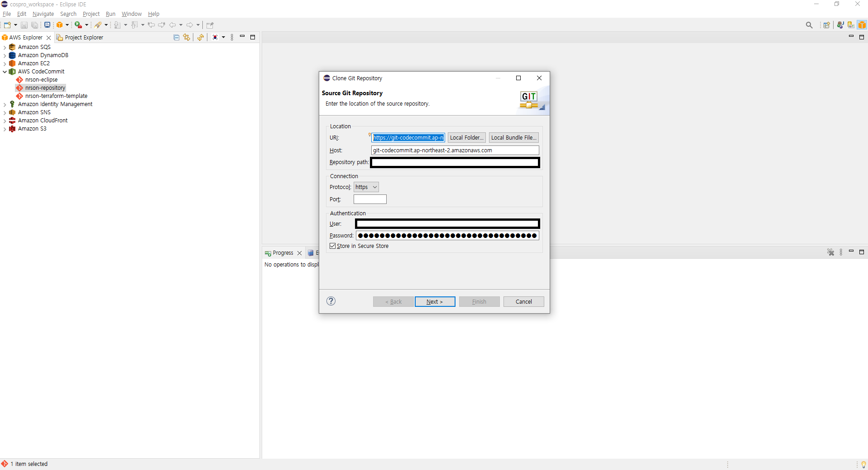Click the Password field
Image resolution: width=868 pixels, height=470 pixels.
point(447,236)
